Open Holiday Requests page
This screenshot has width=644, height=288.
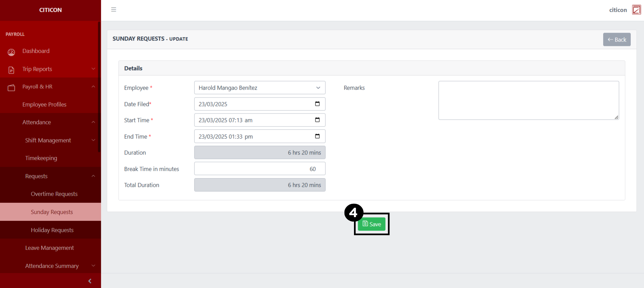pyautogui.click(x=52, y=230)
